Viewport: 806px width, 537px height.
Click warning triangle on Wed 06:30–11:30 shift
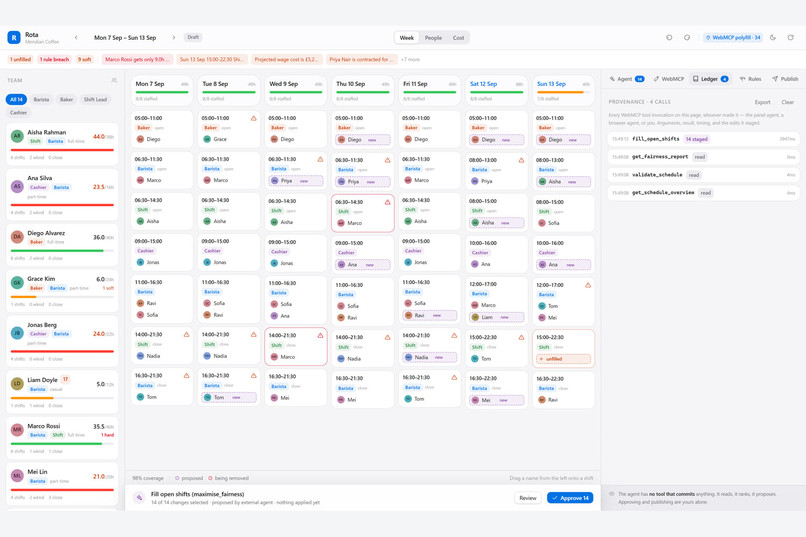320,159
